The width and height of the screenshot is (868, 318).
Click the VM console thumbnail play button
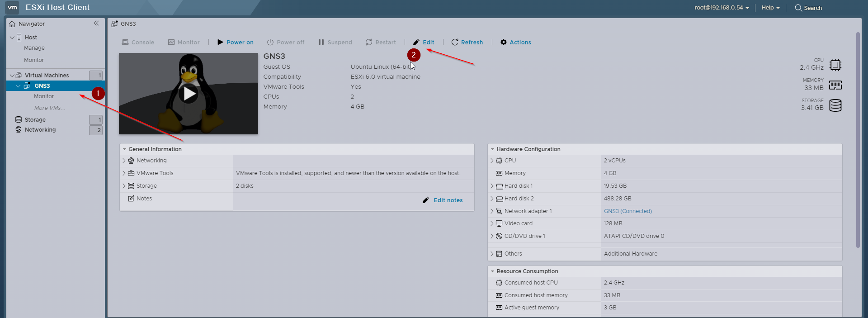(189, 94)
